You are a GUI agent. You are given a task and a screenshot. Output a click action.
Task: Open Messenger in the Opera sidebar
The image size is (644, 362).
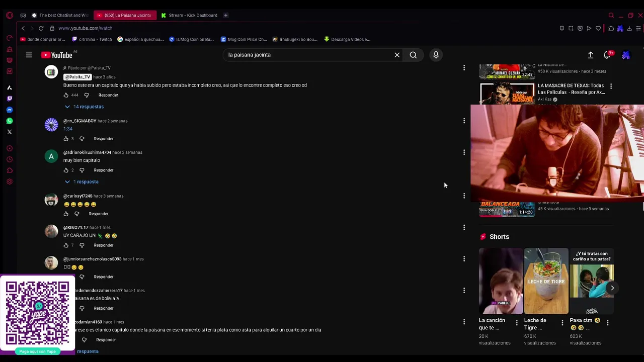point(9,110)
